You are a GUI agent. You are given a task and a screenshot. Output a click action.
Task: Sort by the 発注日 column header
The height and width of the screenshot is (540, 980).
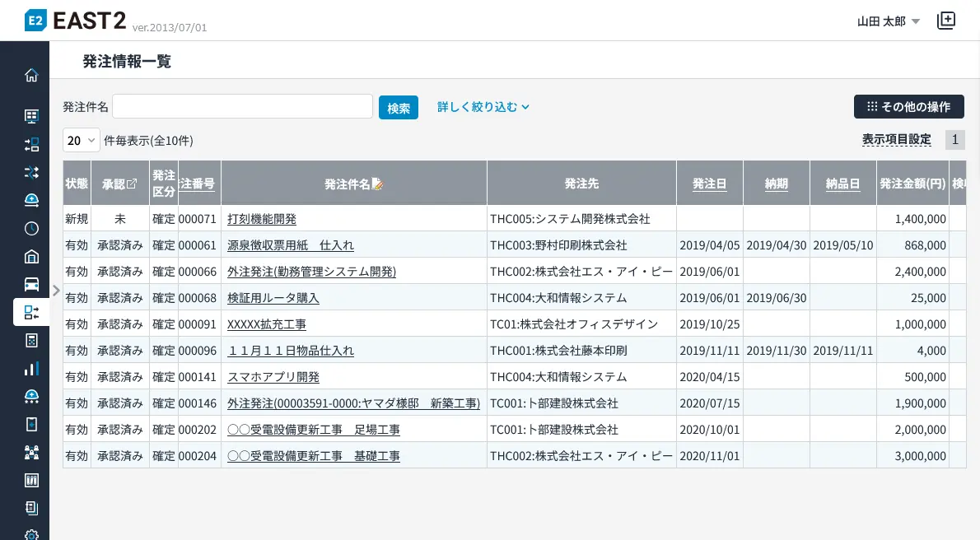(709, 184)
